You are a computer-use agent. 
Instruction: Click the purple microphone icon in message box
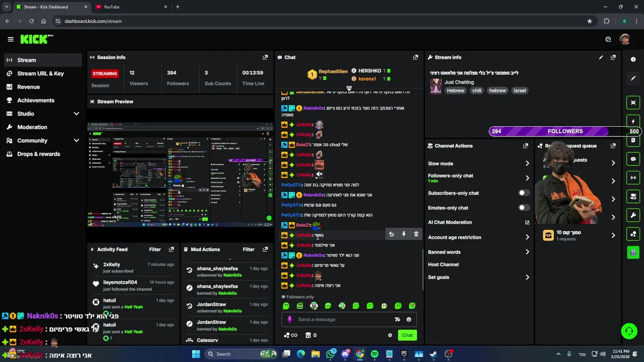coord(289,319)
